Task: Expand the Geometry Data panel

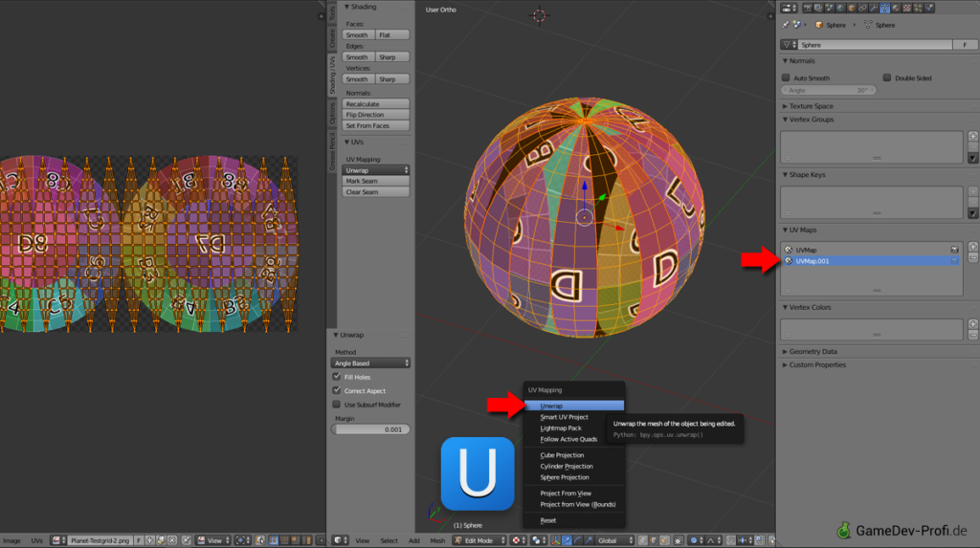Action: [x=813, y=352]
